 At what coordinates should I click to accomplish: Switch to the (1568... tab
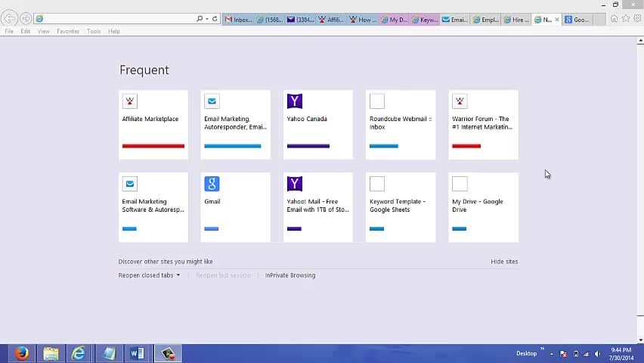[269, 20]
